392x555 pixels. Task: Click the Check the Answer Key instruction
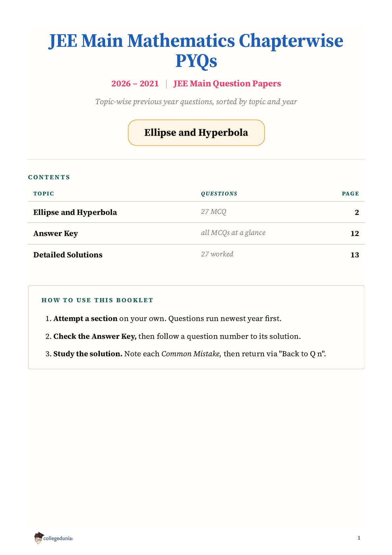coord(173,336)
